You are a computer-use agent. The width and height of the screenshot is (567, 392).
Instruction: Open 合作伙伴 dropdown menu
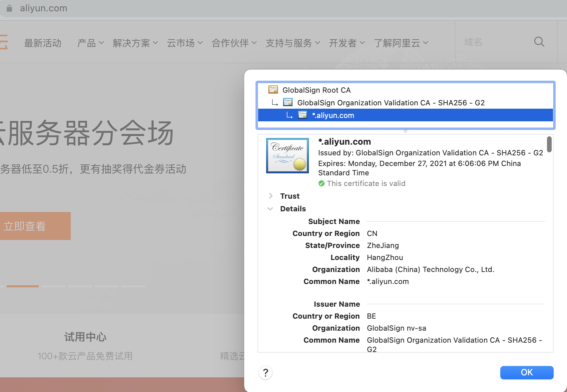pyautogui.click(x=234, y=43)
